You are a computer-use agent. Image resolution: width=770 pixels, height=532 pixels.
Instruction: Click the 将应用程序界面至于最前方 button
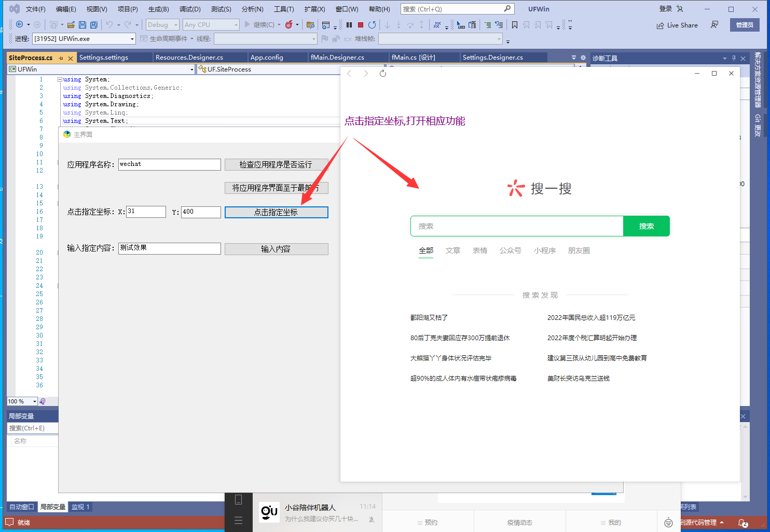(276, 188)
